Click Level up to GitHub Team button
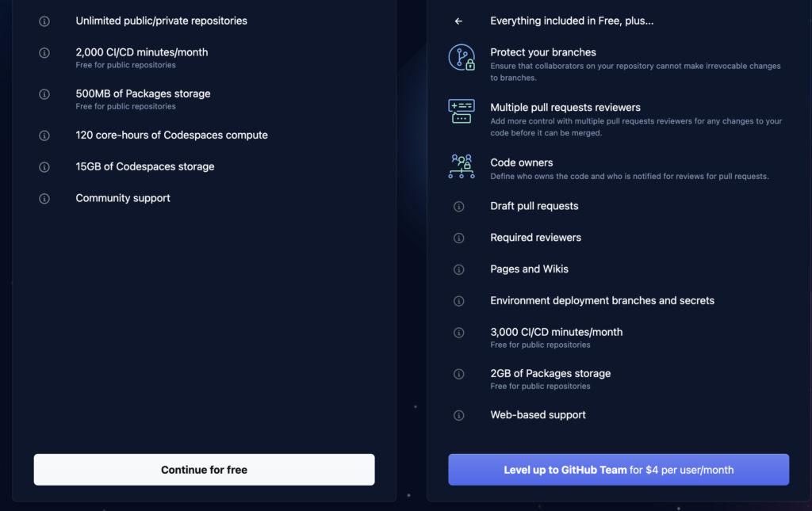Viewport: 812px width, 511px height. [x=619, y=470]
